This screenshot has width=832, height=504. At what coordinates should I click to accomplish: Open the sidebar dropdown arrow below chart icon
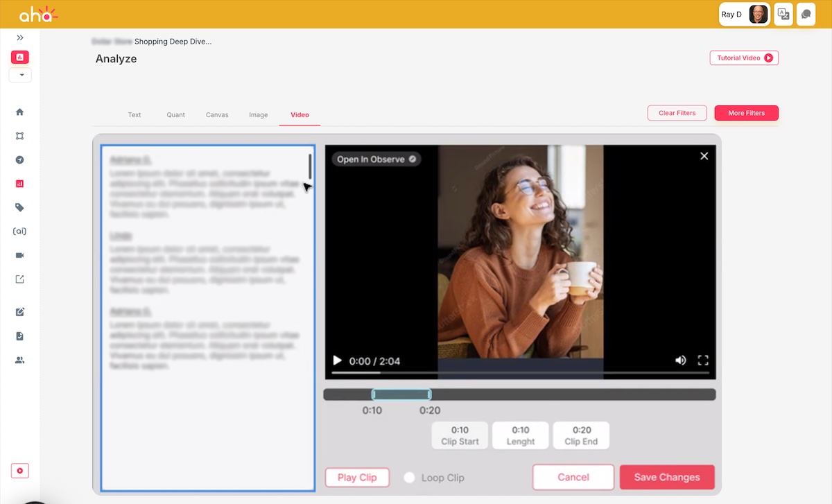[x=21, y=75]
